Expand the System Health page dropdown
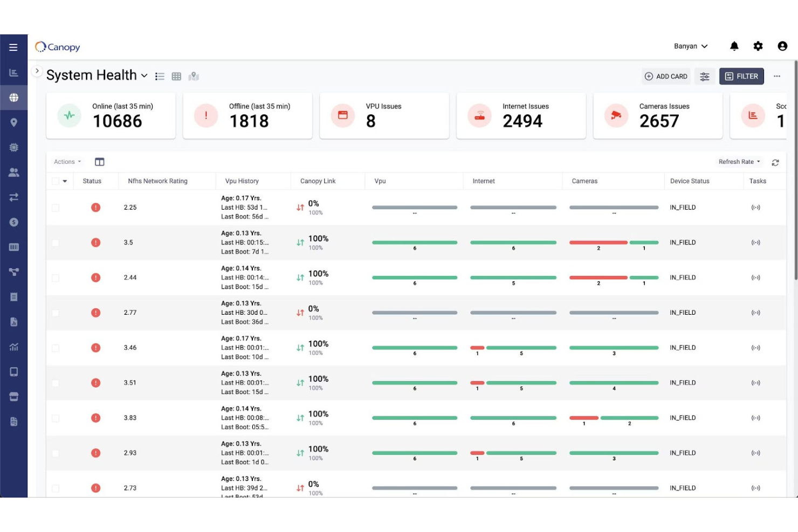Screen dimensions: 798x532 [145, 76]
